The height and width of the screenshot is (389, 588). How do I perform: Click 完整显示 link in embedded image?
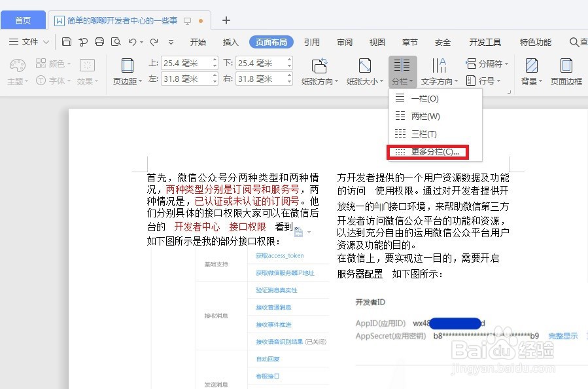coord(563,336)
